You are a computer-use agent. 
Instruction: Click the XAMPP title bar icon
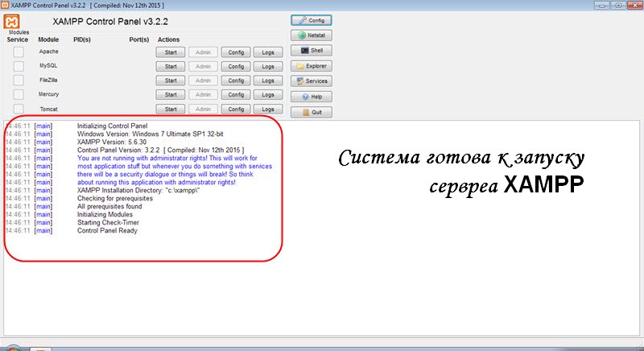pos(5,6)
